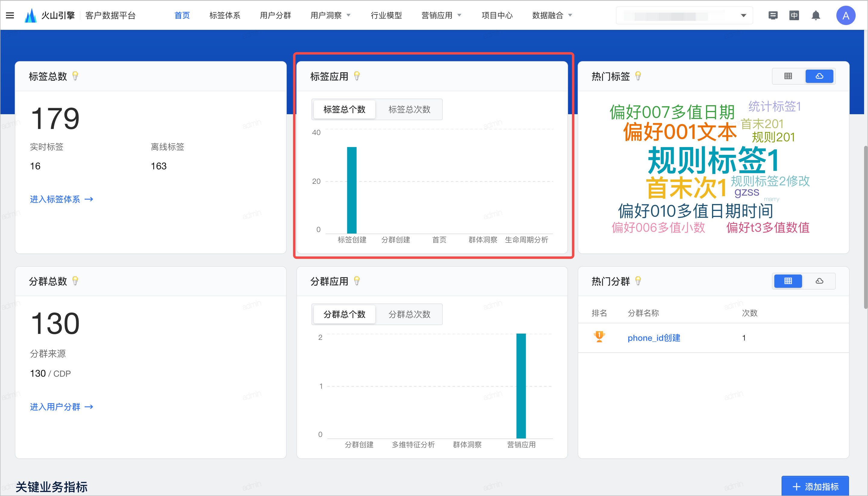This screenshot has height=496, width=868.
Task: Click 偏好007多值日期 in the word cloud
Action: (672, 112)
